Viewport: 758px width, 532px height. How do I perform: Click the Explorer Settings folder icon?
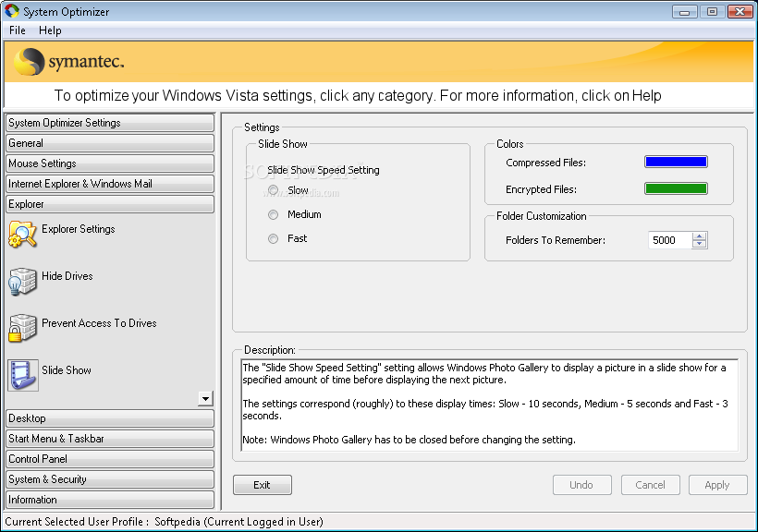(23, 235)
